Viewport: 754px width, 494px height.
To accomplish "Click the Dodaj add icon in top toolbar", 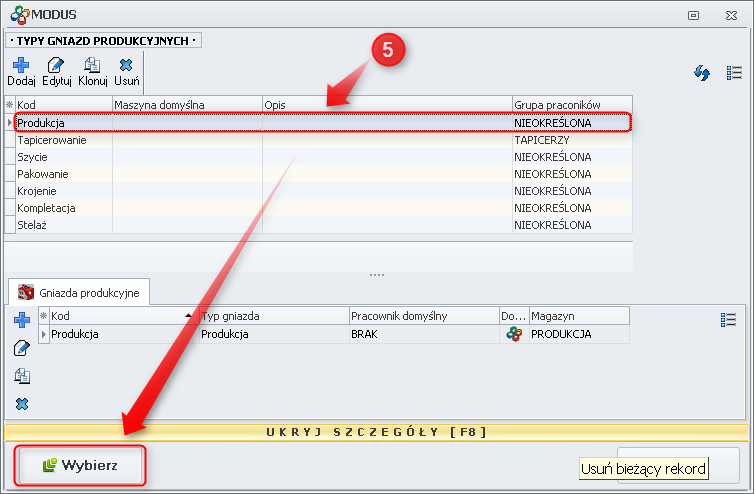I will pyautogui.click(x=21, y=65).
